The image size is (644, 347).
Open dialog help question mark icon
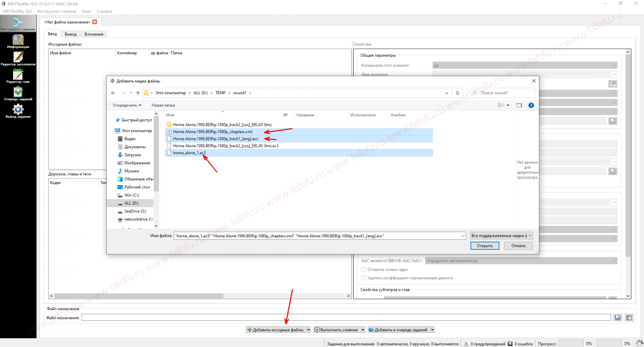click(x=531, y=105)
